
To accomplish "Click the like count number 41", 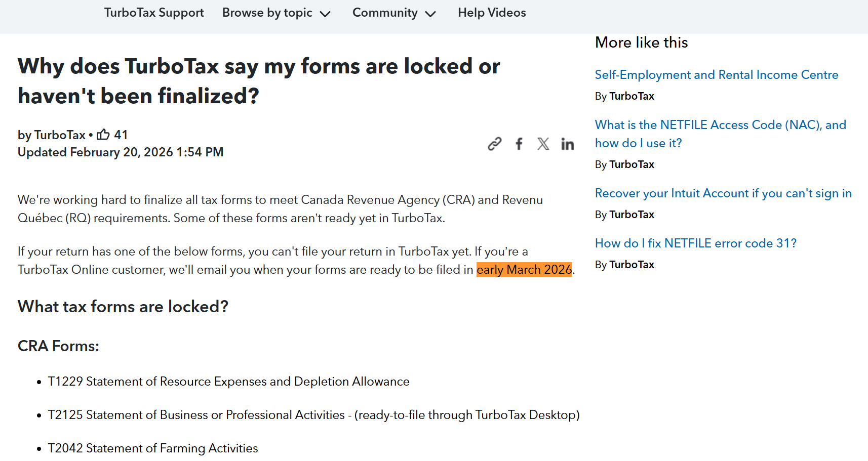I will [121, 135].
